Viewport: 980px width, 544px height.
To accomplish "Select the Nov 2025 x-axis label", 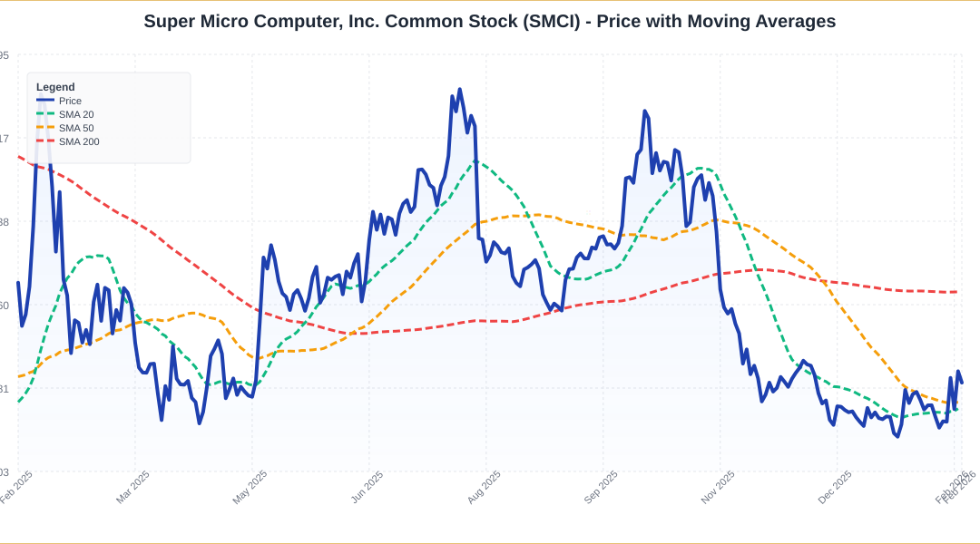I will (719, 486).
